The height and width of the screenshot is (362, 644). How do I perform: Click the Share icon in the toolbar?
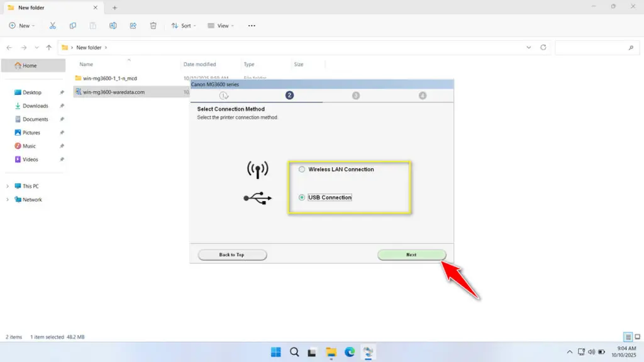133,25
